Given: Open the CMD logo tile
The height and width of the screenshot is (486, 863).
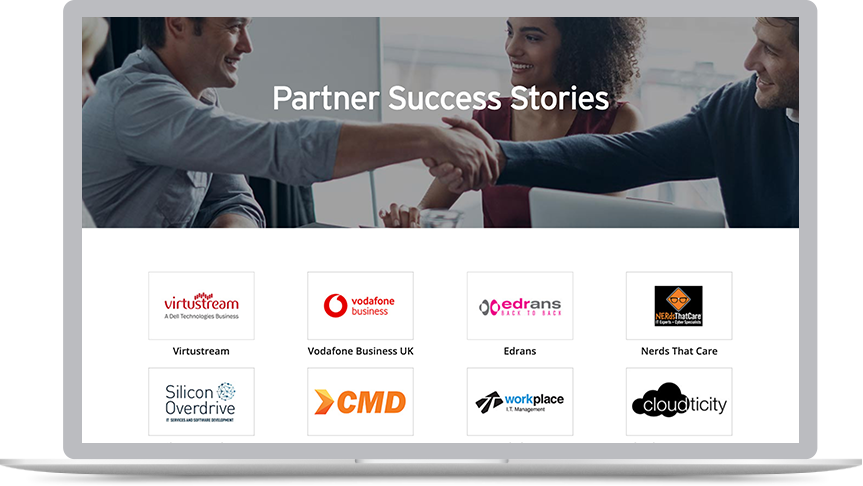Looking at the screenshot, I should click(360, 402).
